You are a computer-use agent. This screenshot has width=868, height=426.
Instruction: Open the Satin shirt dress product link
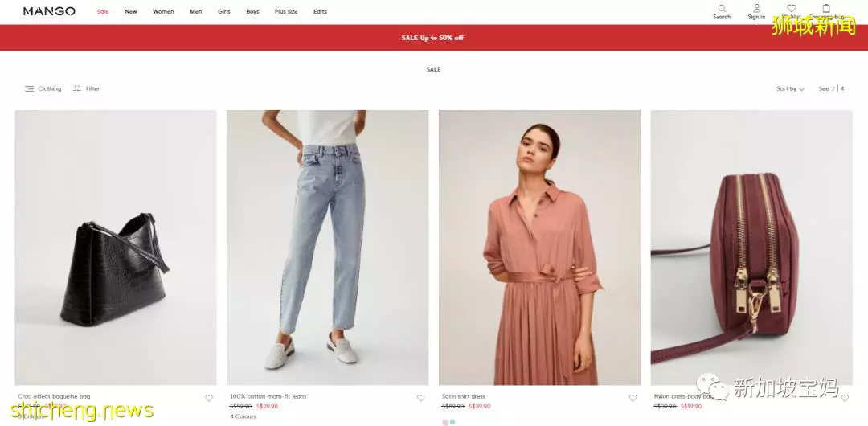click(x=464, y=396)
